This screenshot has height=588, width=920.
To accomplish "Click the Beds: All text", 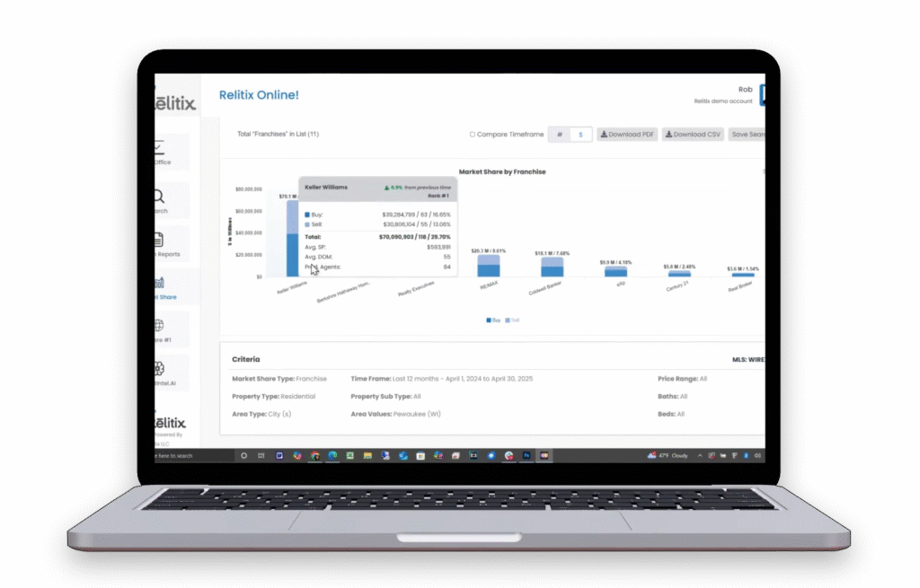I will pos(671,414).
